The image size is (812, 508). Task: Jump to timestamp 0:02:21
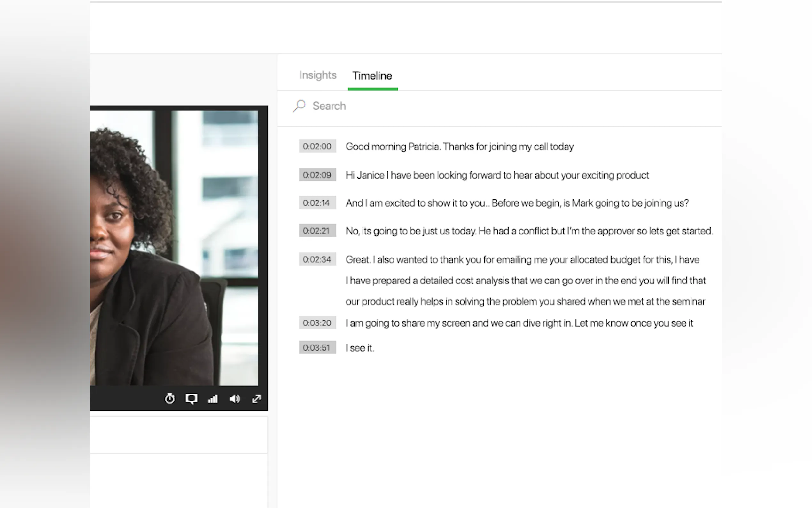(x=317, y=231)
